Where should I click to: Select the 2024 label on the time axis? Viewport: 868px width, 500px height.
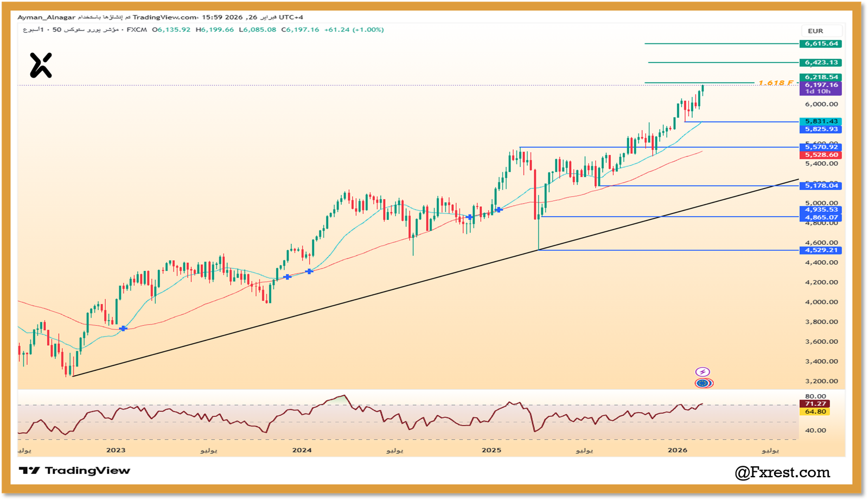point(302,450)
